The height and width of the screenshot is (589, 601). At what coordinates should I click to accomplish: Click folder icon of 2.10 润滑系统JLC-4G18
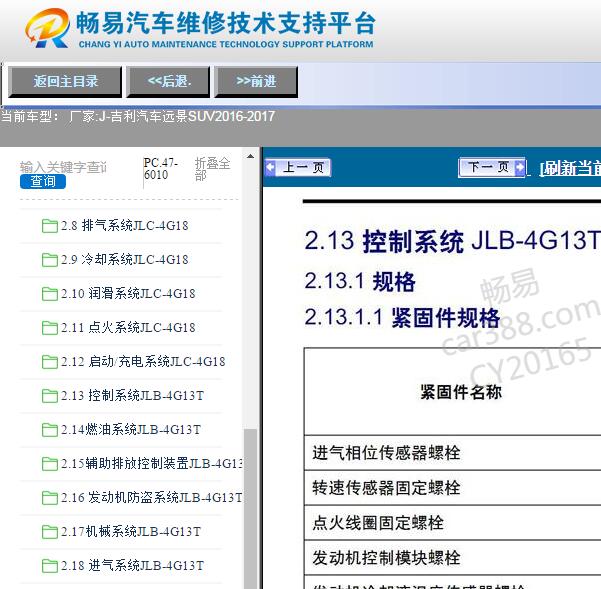pos(49,294)
